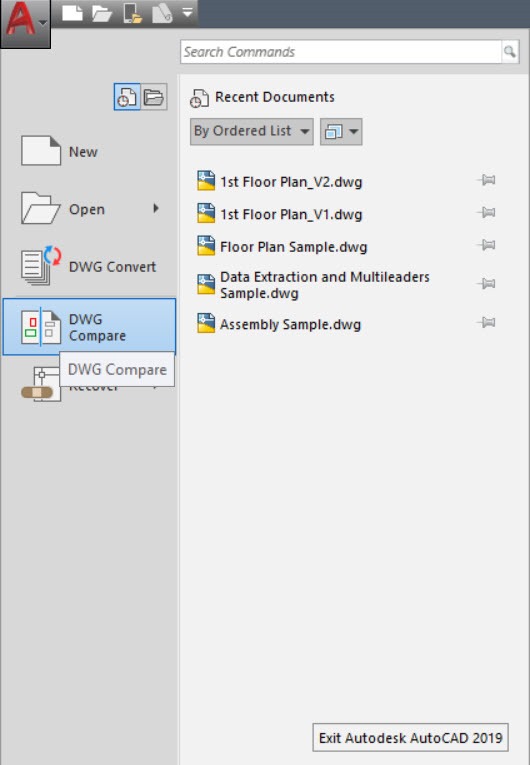Open the recent file Floor Plan Sample.dwg
530x765 pixels.
pos(293,247)
